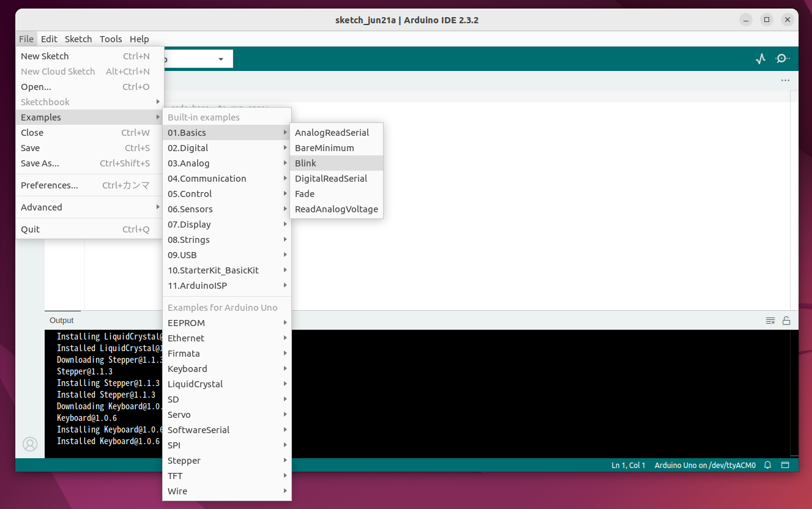Open the editor's more actions ellipsis
Image resolution: width=812 pixels, height=509 pixels.
(785, 80)
